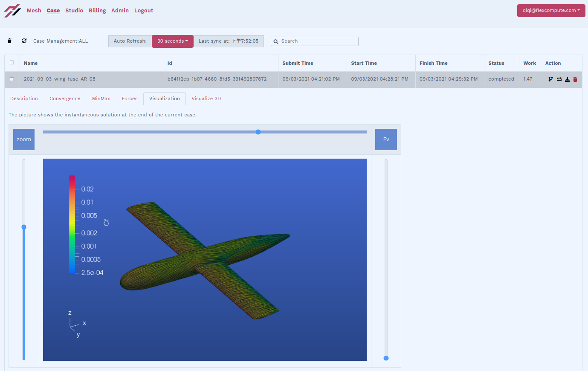The width and height of the screenshot is (588, 371).
Task: Click the fork case icon in Action column
Action: 550,79
